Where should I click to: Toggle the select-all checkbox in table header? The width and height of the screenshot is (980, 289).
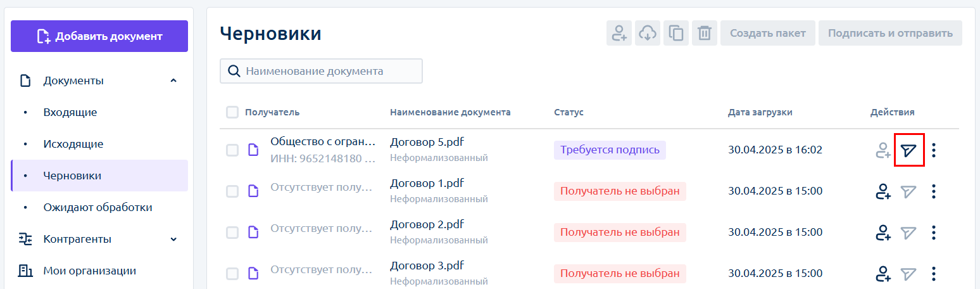pyautogui.click(x=232, y=112)
